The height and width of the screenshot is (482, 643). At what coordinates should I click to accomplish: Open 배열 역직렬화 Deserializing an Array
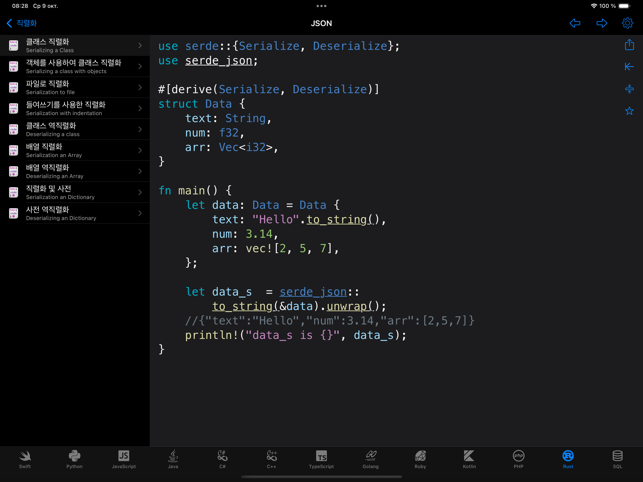click(x=75, y=171)
